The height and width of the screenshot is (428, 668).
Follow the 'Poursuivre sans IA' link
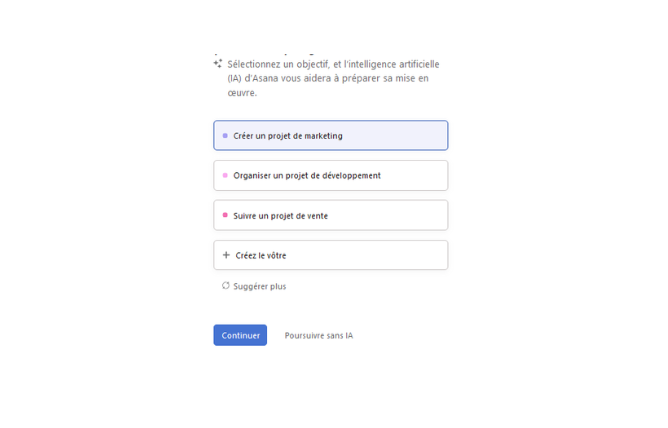tap(318, 336)
